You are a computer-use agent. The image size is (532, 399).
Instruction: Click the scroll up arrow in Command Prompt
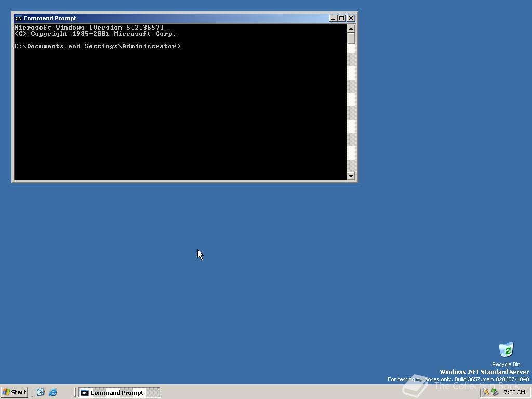[351, 29]
